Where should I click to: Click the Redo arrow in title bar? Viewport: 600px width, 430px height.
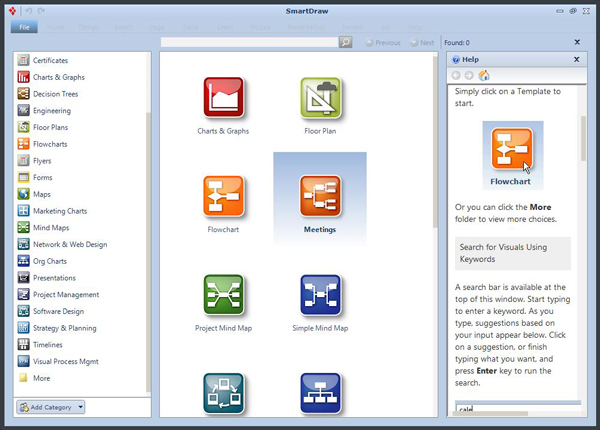[x=41, y=11]
